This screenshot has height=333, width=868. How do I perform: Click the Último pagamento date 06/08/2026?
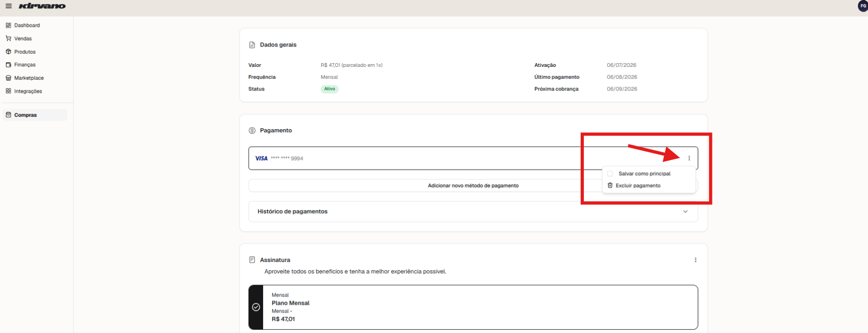click(x=622, y=77)
